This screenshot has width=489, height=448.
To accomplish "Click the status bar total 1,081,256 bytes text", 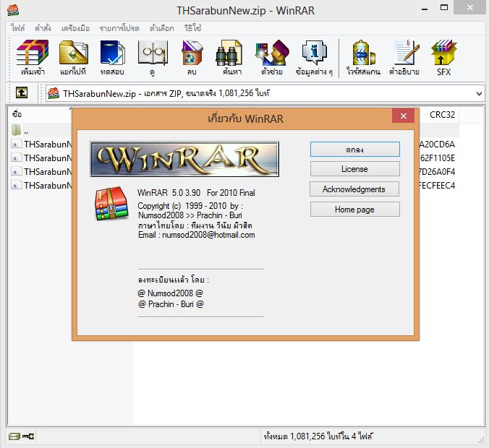I will [318, 436].
